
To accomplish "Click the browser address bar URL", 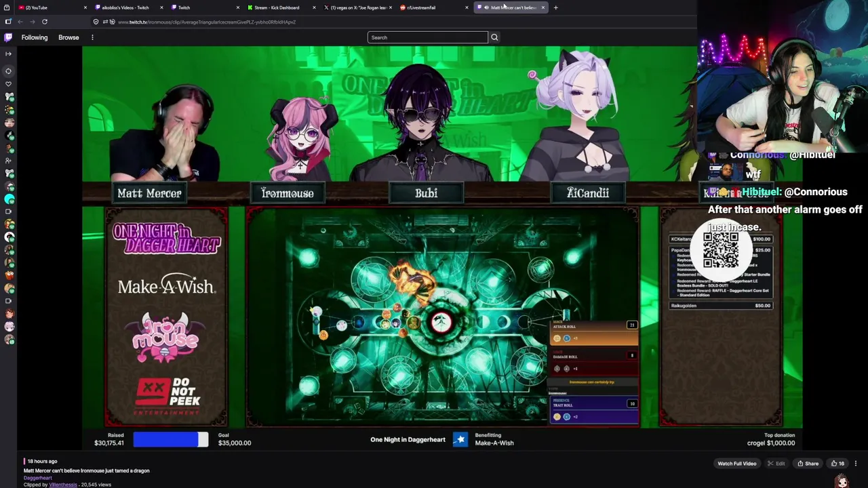I will pos(207,22).
